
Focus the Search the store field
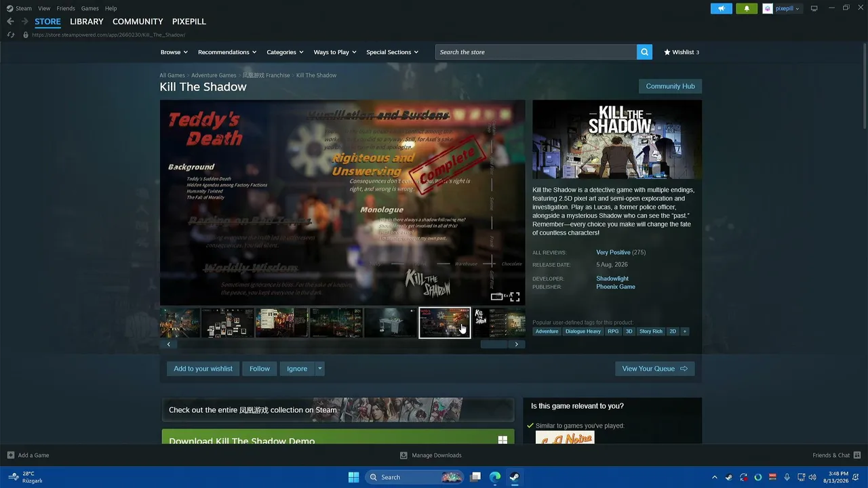(536, 52)
